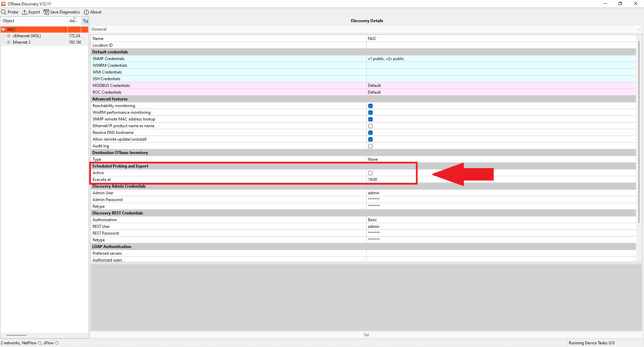Edit the Execute at time 19:00

[501, 180]
